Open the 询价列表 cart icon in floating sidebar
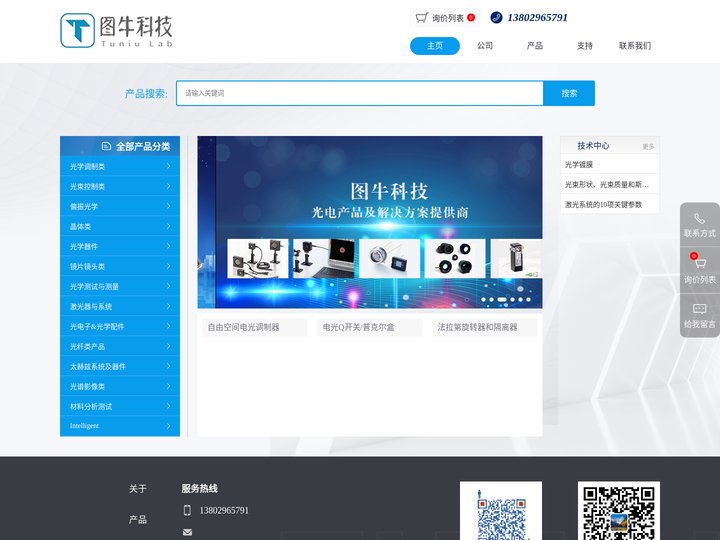The width and height of the screenshot is (720, 540). pyautogui.click(x=700, y=264)
